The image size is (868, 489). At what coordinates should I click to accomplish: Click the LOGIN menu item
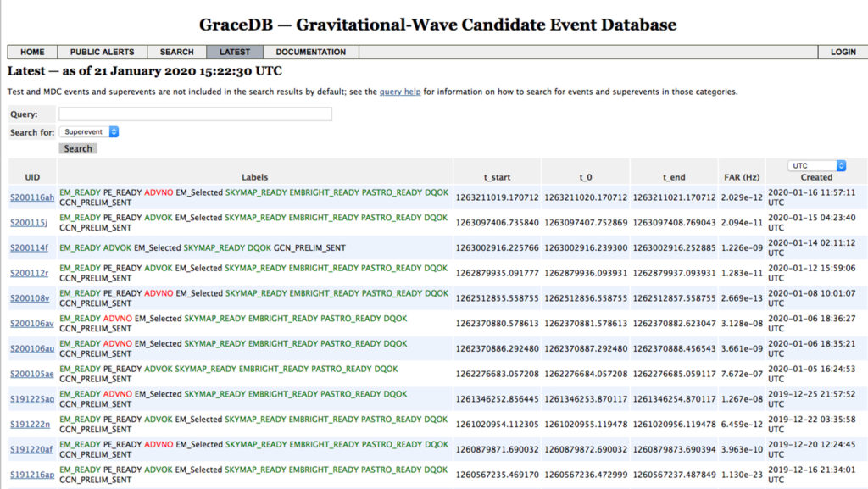pyautogui.click(x=843, y=52)
